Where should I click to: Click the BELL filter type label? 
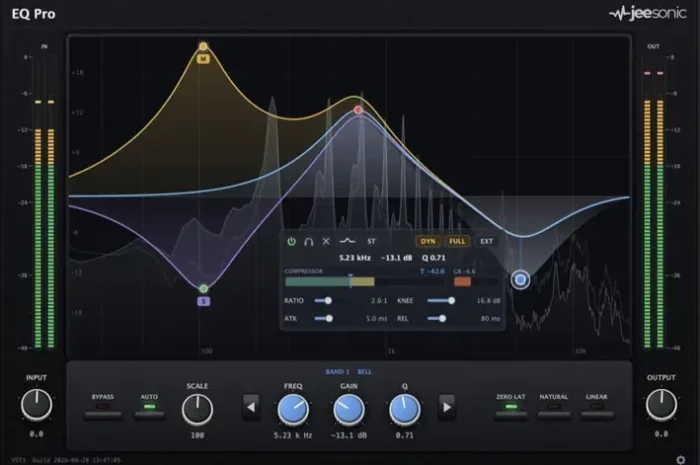(364, 372)
